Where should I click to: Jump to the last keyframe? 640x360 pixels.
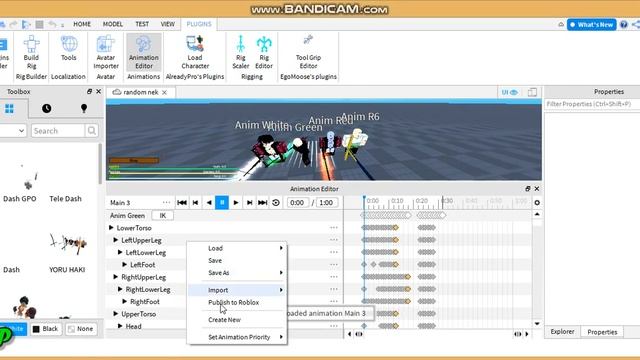(x=262, y=202)
